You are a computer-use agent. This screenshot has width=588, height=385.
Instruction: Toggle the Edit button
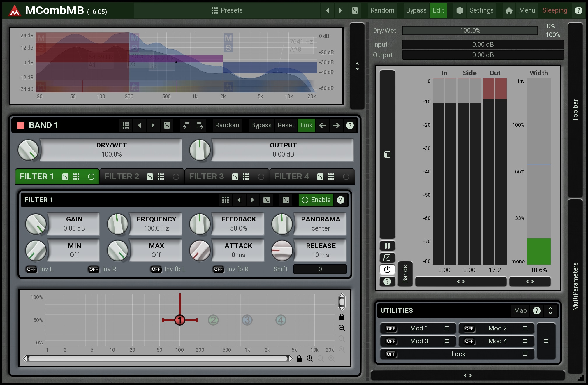pyautogui.click(x=438, y=10)
